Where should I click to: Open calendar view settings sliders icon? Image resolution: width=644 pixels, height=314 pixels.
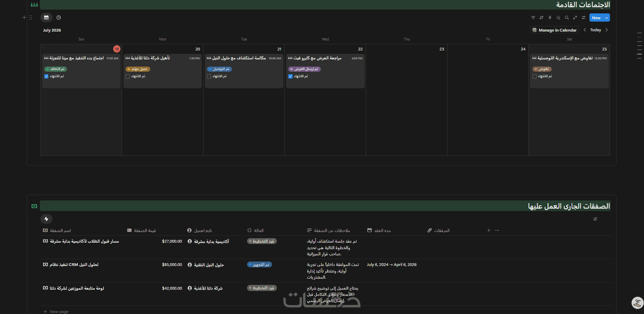[584, 18]
